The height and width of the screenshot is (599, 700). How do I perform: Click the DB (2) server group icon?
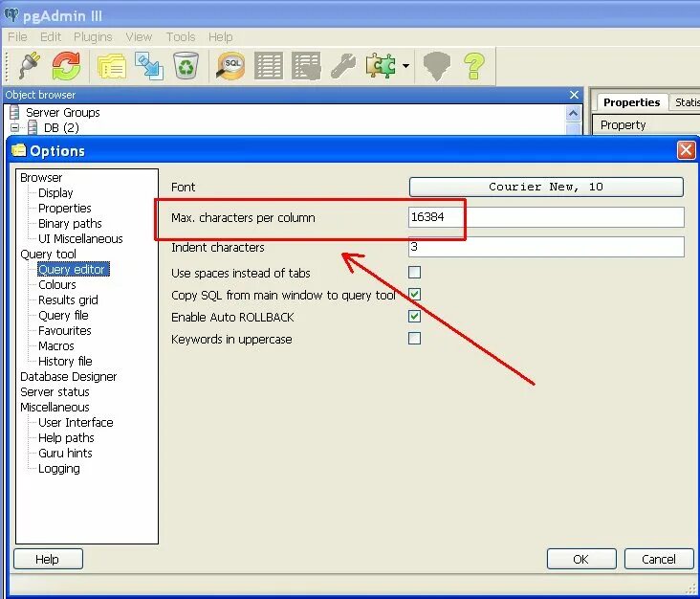tap(33, 128)
